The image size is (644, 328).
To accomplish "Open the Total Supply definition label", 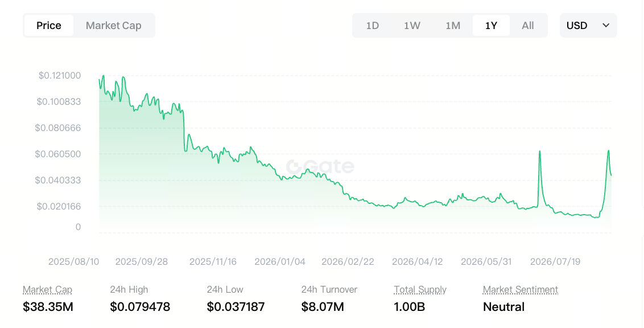I will click(x=420, y=290).
